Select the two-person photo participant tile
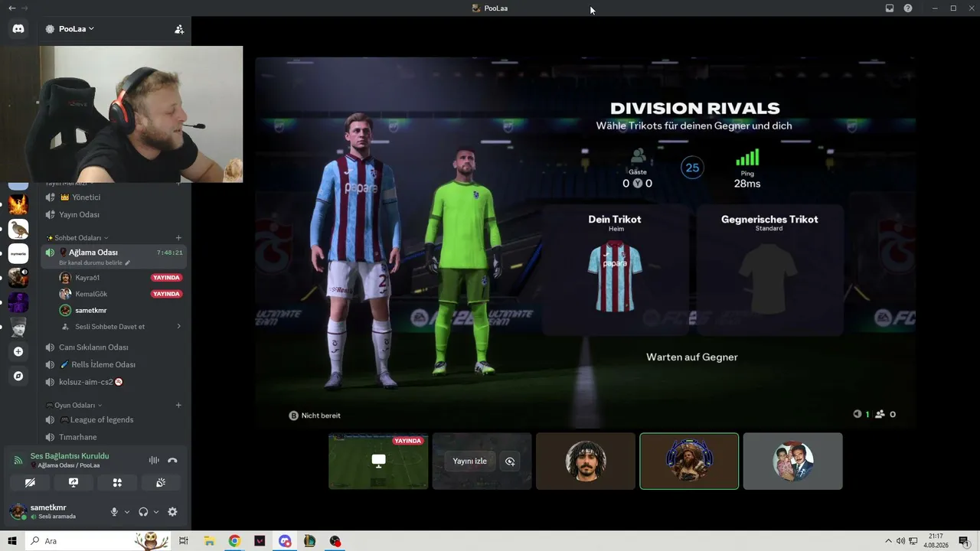The height and width of the screenshot is (551, 980). point(792,461)
